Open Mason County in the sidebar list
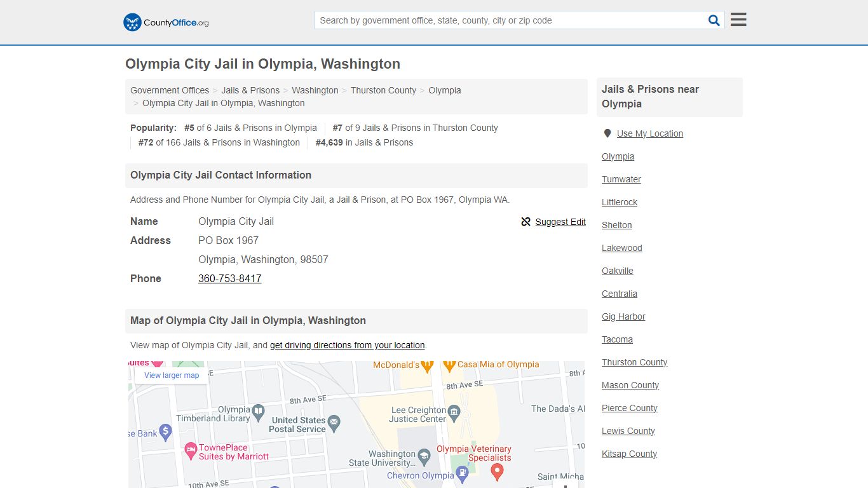 [x=630, y=385]
